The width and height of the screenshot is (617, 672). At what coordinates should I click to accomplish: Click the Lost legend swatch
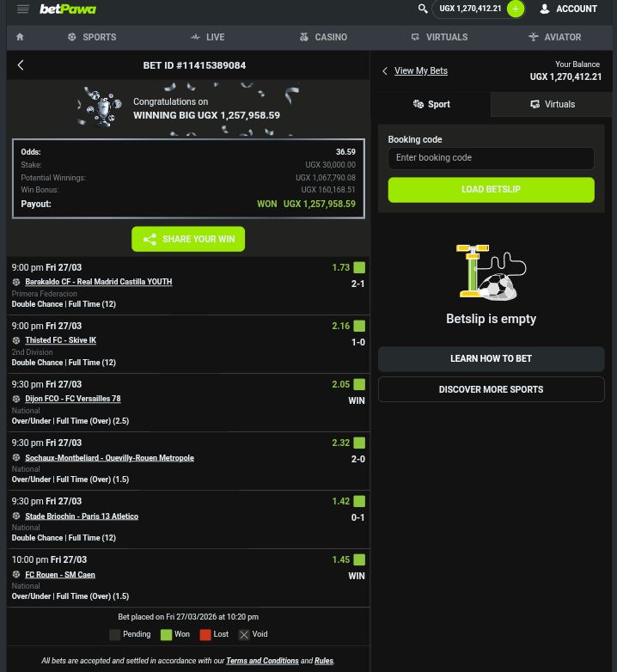pos(205,635)
